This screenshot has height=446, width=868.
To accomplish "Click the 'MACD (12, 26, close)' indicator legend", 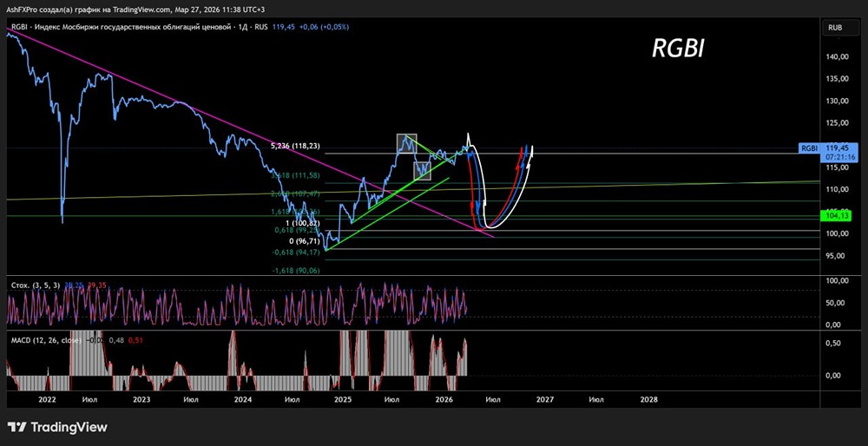I will tap(45, 340).
